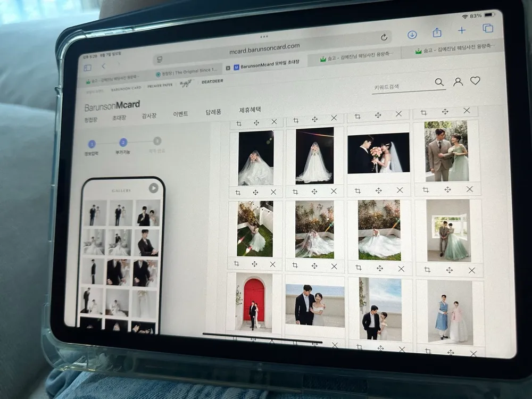
Task: Click the magnifier search icon
Action: 439,82
